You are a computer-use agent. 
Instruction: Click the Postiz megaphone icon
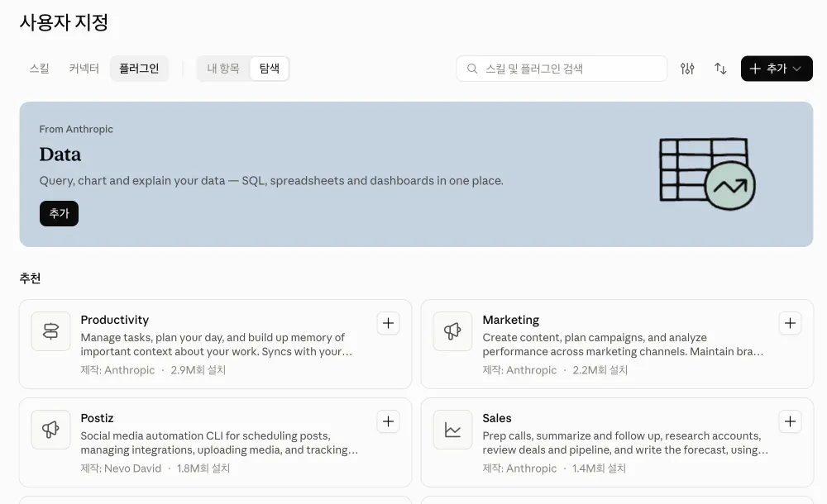50,429
